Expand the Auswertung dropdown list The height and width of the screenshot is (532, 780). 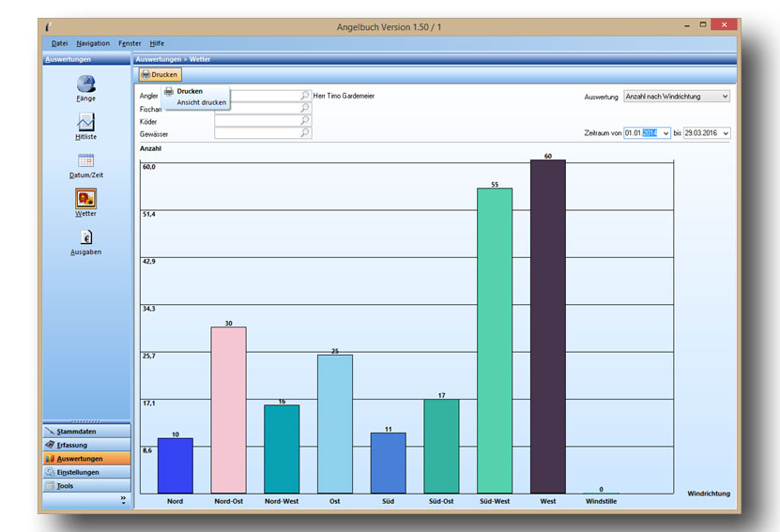pos(724,96)
